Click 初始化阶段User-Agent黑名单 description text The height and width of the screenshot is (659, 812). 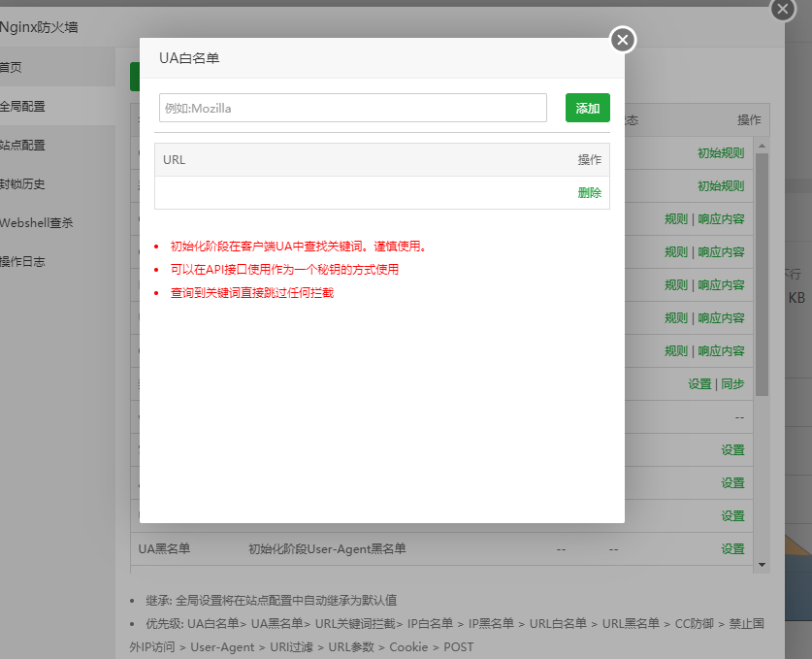(x=327, y=548)
